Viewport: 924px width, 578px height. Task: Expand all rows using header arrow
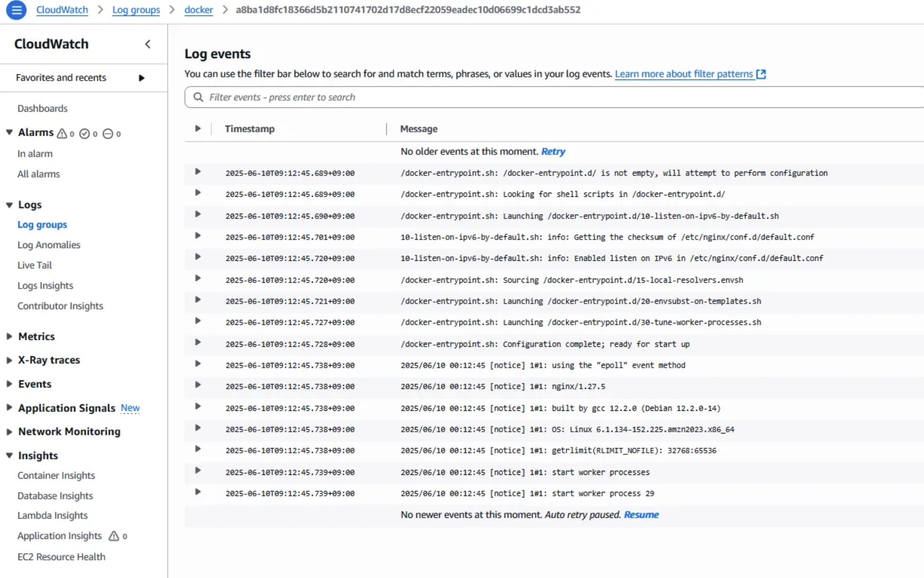click(x=198, y=128)
